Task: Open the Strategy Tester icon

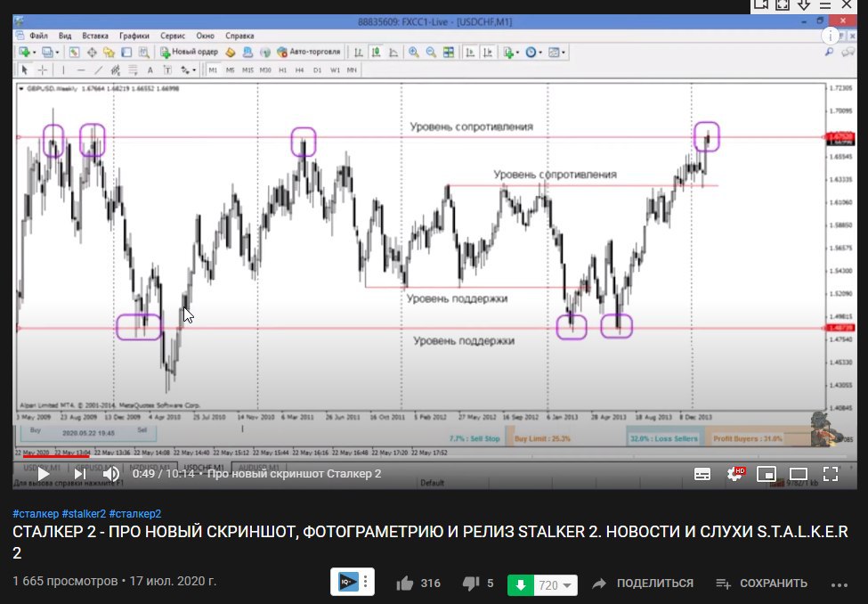Action: 144,52
